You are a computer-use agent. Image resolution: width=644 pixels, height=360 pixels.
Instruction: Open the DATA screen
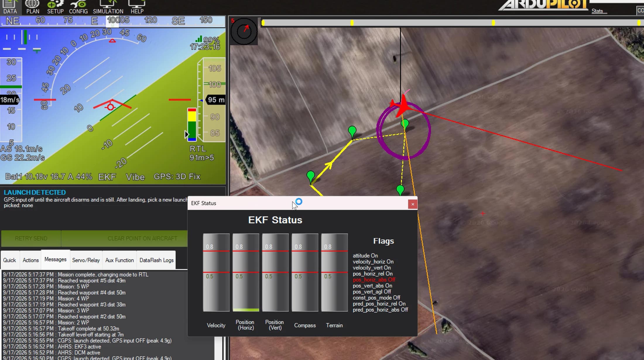[10, 7]
